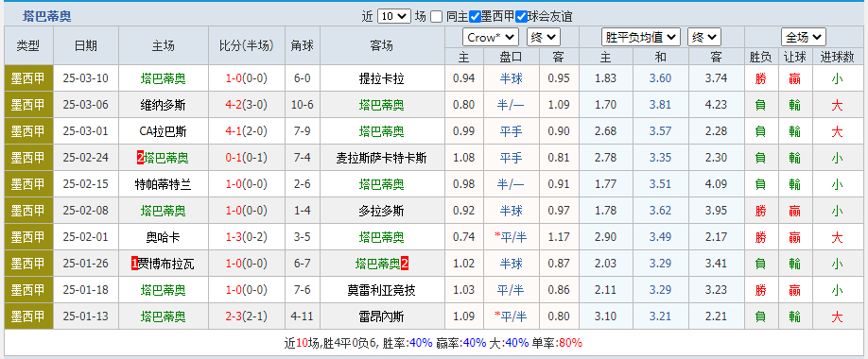Open away team 雷昂內斯
The height and width of the screenshot is (359, 868).
pyautogui.click(x=382, y=316)
